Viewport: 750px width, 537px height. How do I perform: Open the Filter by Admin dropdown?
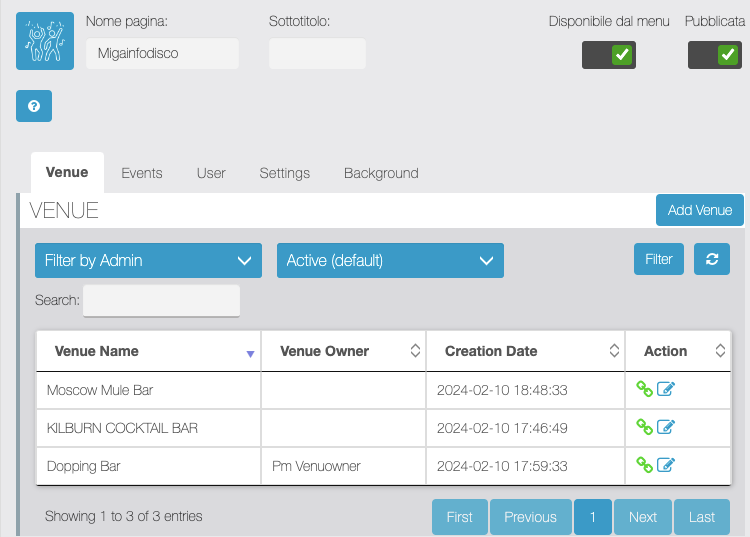click(148, 260)
